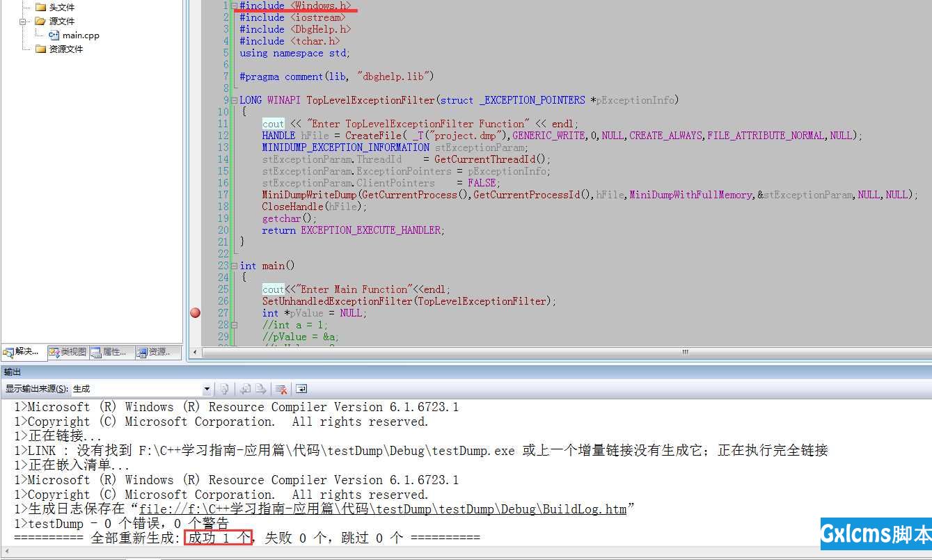Image resolution: width=932 pixels, height=560 pixels.
Task: Click "#pragma comment" on line 7
Action: (x=281, y=77)
